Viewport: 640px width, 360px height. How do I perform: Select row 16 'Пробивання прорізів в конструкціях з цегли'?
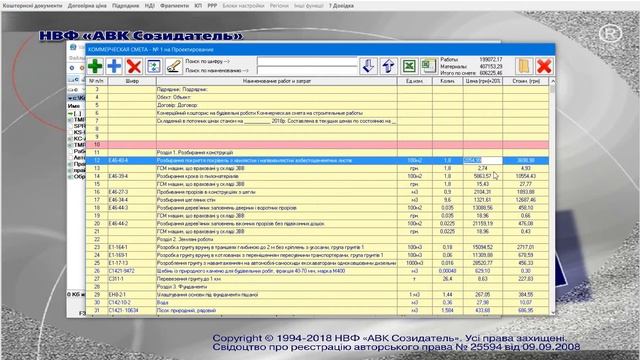(x=317, y=192)
